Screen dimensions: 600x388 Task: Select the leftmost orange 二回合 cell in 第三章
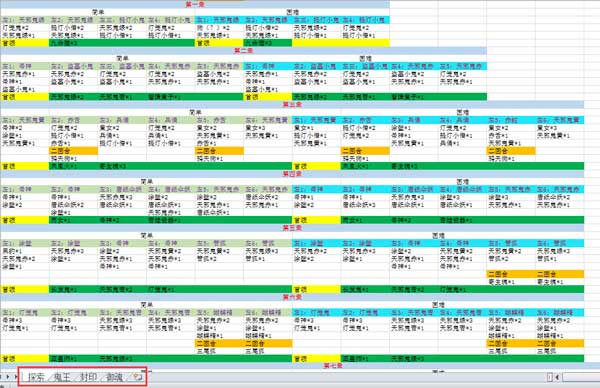(x=73, y=151)
